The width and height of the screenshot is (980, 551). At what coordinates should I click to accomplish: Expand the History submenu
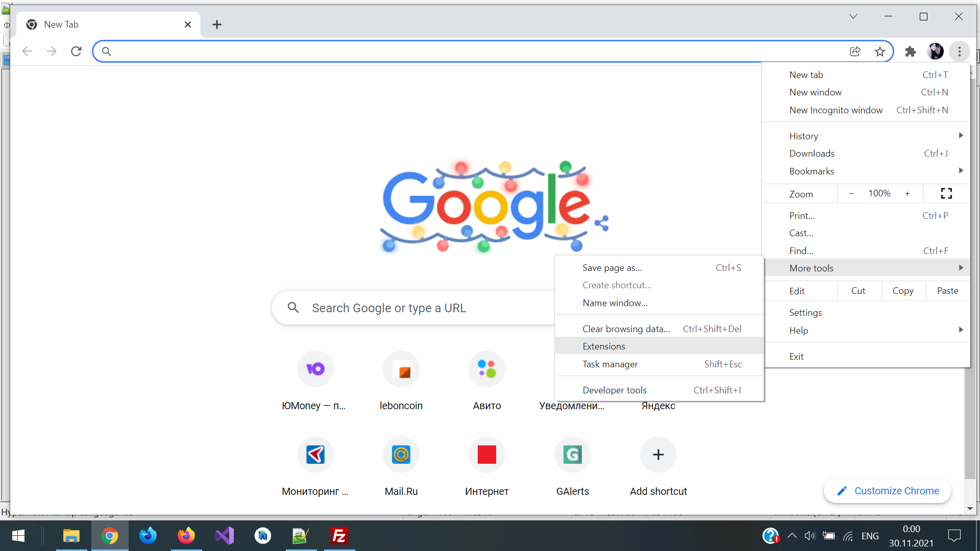866,136
